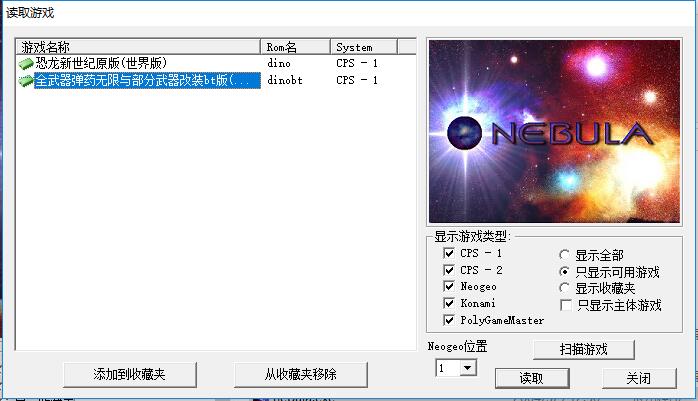Sort by the Rom名 column header

pos(295,47)
